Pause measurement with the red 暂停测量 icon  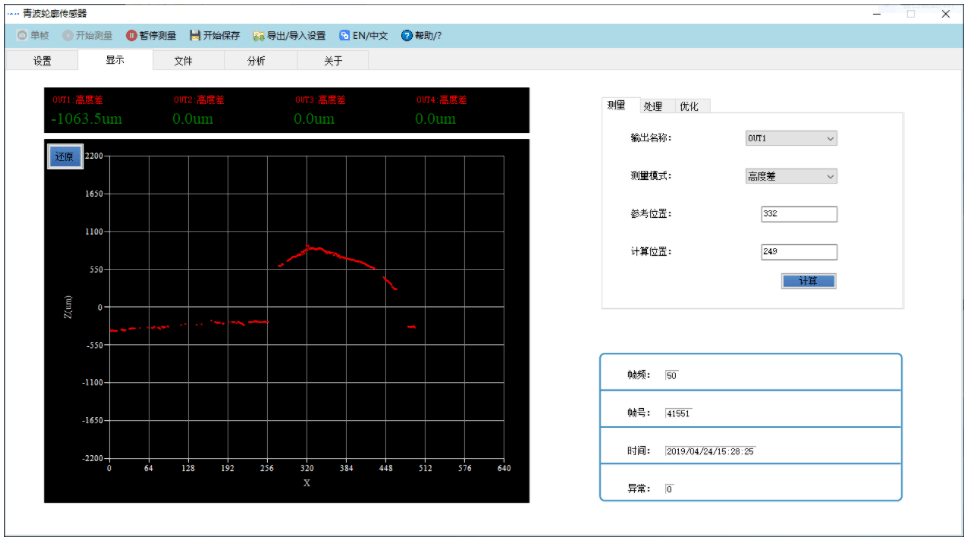(x=131, y=36)
